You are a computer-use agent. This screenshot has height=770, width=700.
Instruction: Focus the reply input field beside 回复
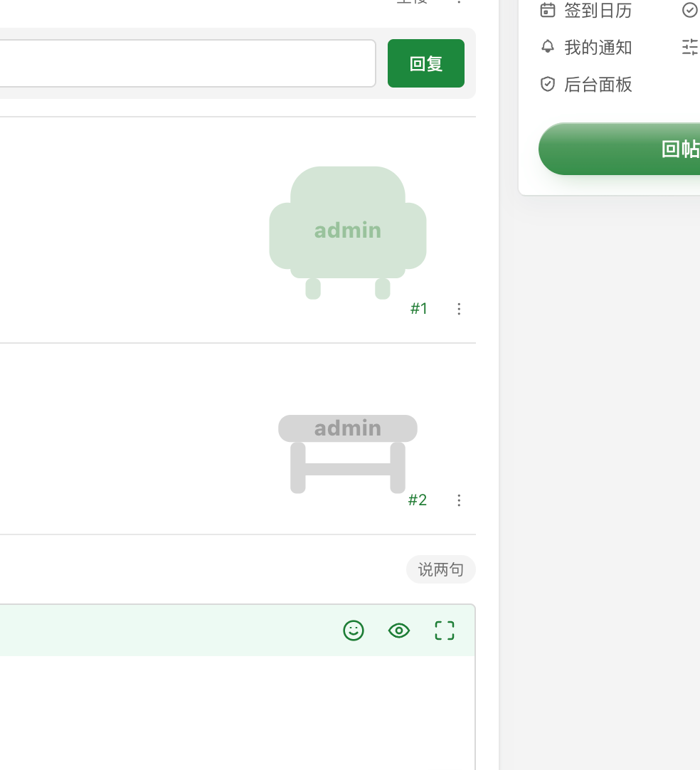[x=188, y=63]
